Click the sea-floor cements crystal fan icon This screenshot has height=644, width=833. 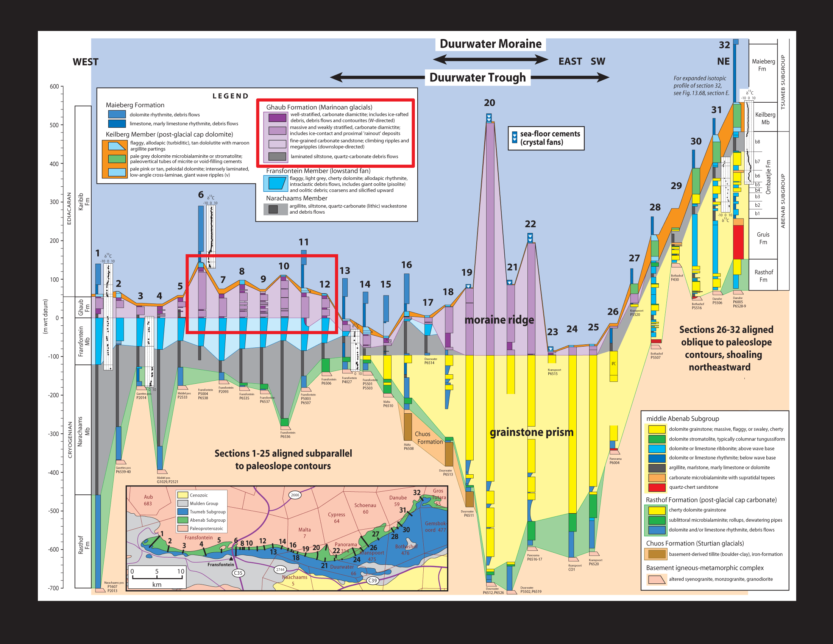[514, 138]
